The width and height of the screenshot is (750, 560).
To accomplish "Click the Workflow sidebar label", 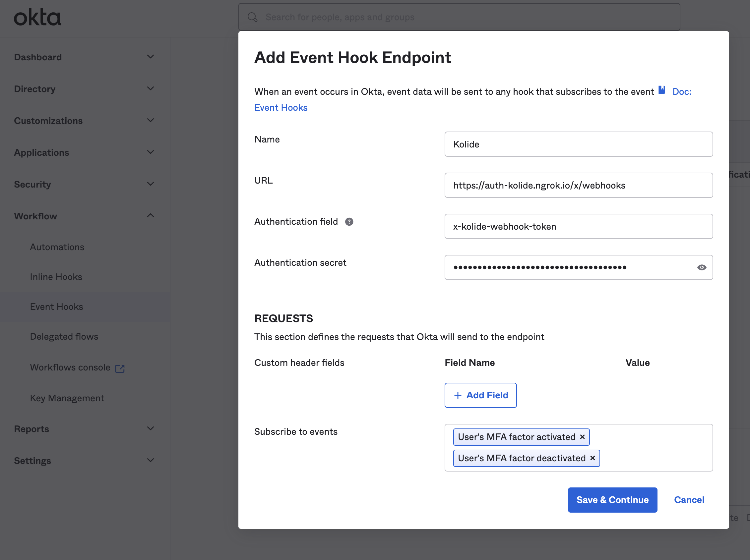I will [x=35, y=216].
